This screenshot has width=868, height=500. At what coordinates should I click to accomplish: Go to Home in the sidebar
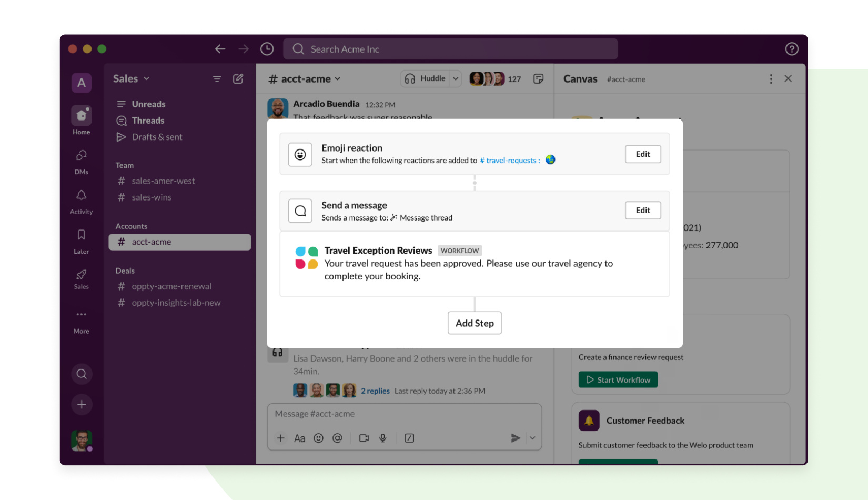point(82,120)
